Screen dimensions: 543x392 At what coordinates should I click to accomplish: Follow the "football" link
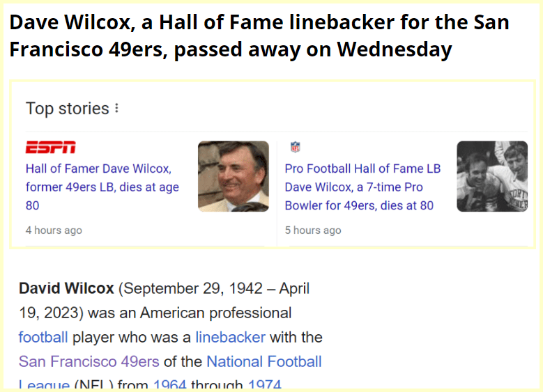tap(43, 337)
